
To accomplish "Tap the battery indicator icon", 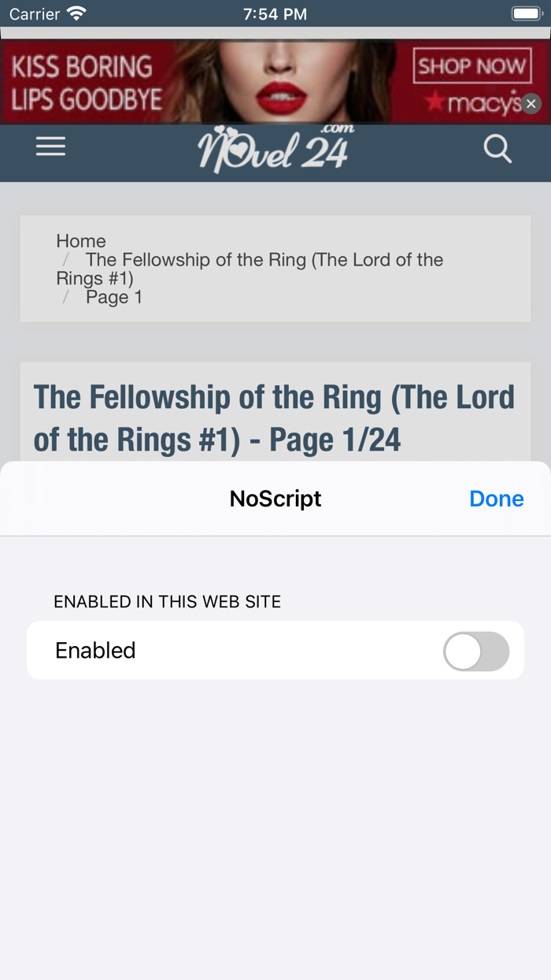I will pyautogui.click(x=526, y=13).
